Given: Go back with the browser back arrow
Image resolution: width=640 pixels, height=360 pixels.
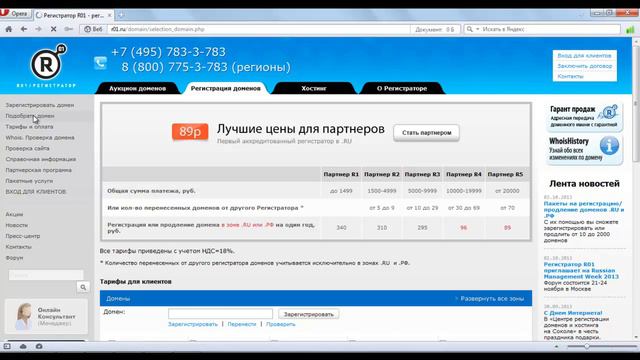Looking at the screenshot, I should (x=24, y=29).
